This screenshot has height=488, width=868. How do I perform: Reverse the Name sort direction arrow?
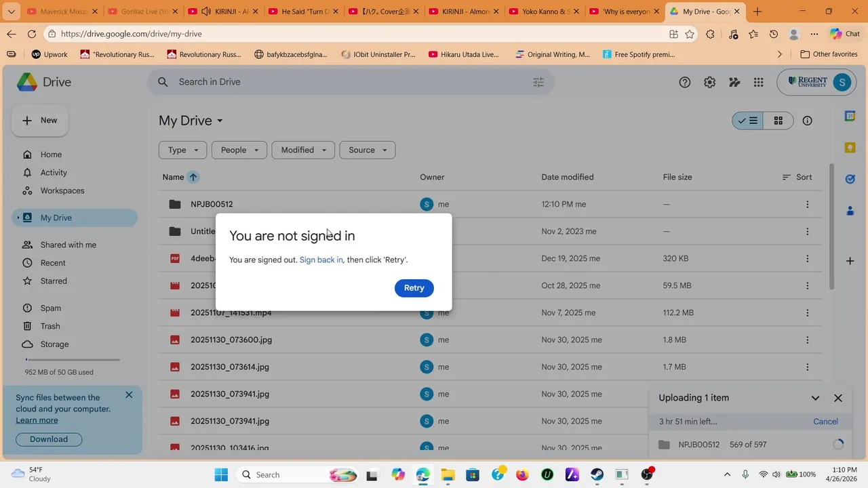click(x=193, y=177)
